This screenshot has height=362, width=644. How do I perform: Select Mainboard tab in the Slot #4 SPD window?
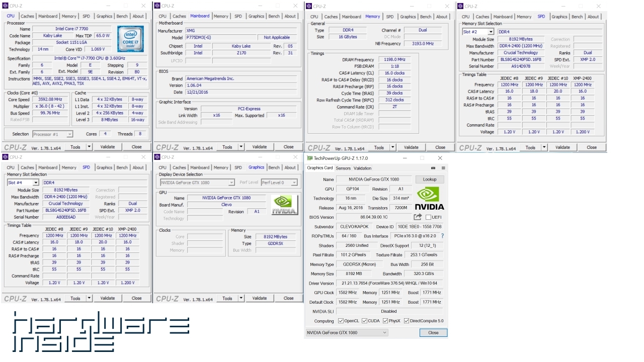point(48,167)
